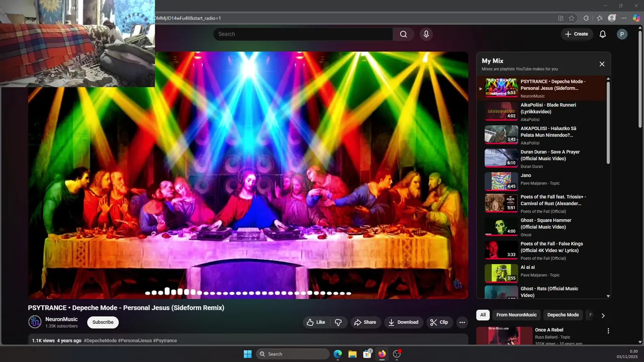Open options menu for Once A Rebel
644x362 pixels.
pyautogui.click(x=608, y=331)
